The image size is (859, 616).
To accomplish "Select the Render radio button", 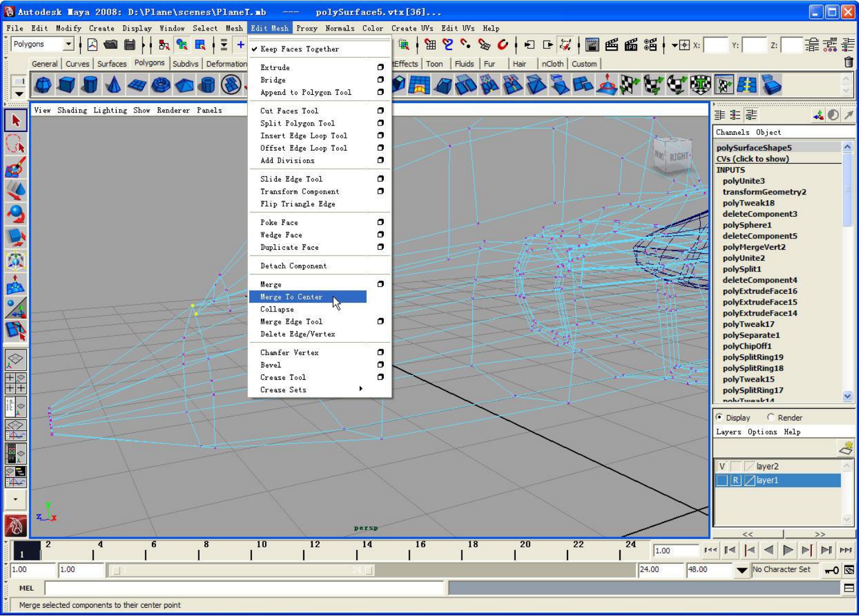I will point(771,418).
